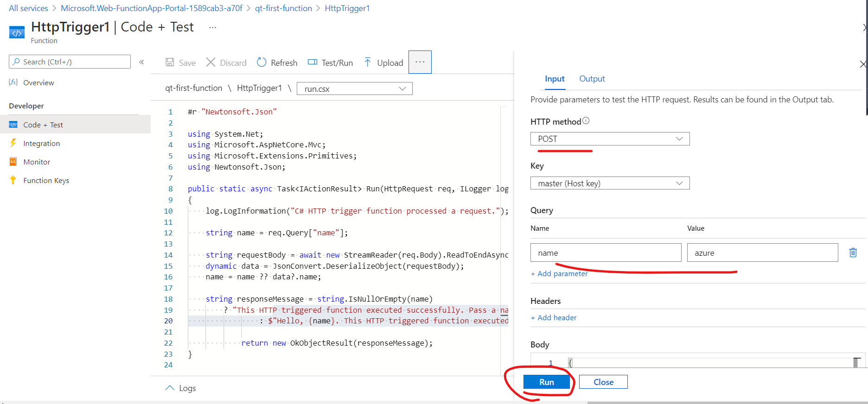Click the Discard X icon
Image resolution: width=868 pixels, height=404 pixels.
[211, 62]
